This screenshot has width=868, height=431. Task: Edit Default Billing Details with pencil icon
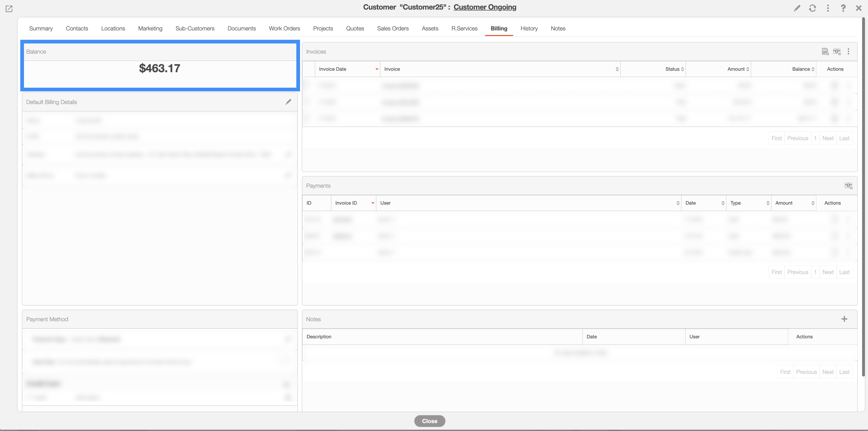click(x=288, y=102)
